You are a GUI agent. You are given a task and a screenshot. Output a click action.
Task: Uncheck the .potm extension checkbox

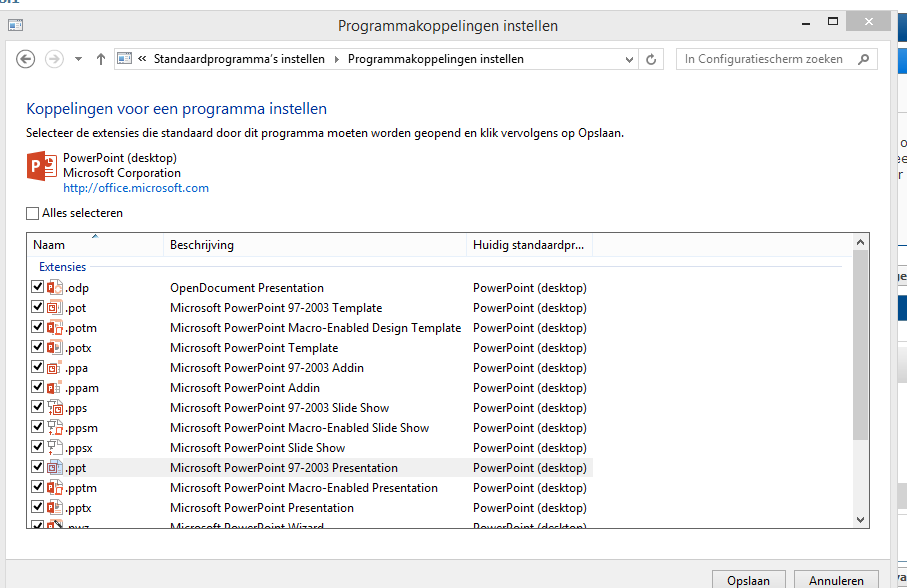(x=38, y=327)
